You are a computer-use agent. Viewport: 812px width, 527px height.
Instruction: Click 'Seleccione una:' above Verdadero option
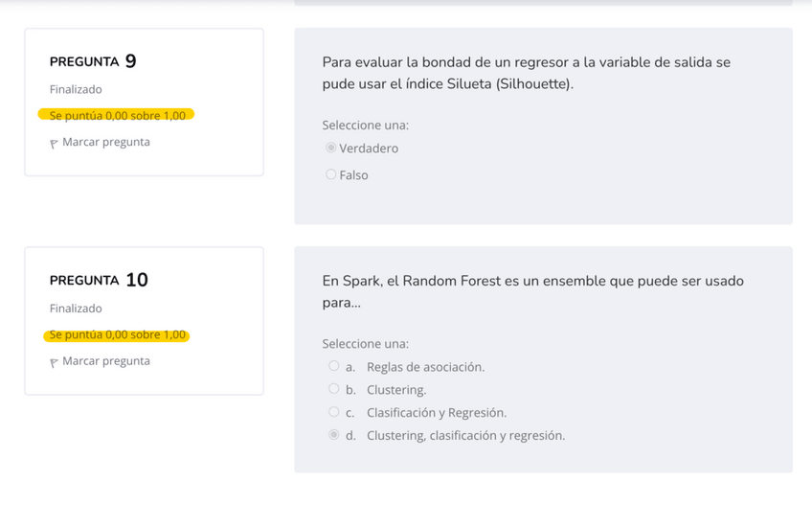[x=366, y=125]
